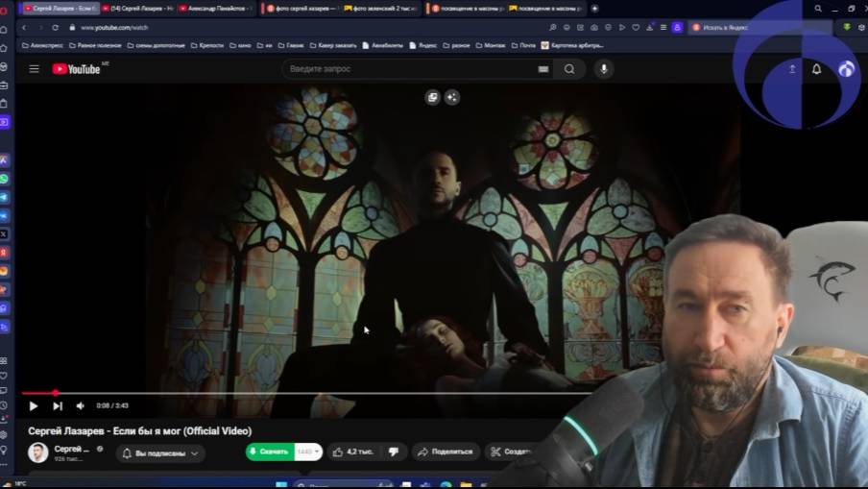Open the 'Алиэкспресс' bookmarks folder
Screen dimensions: 868x489
click(42, 45)
